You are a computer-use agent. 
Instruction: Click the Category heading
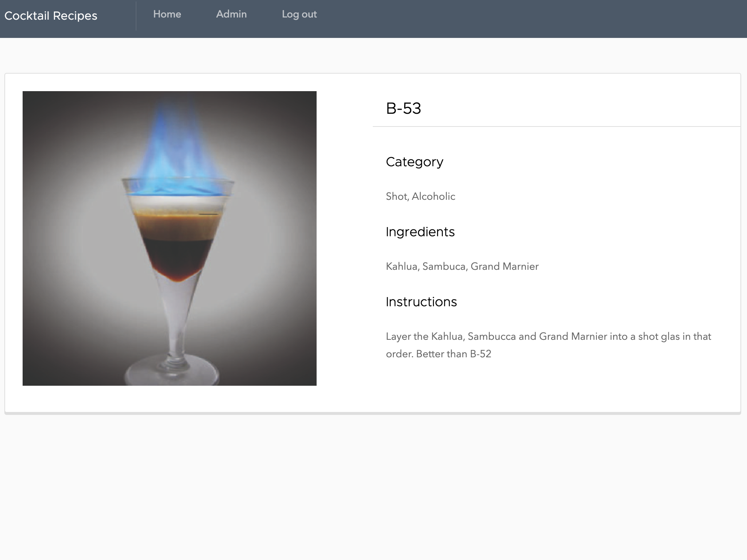click(x=414, y=162)
